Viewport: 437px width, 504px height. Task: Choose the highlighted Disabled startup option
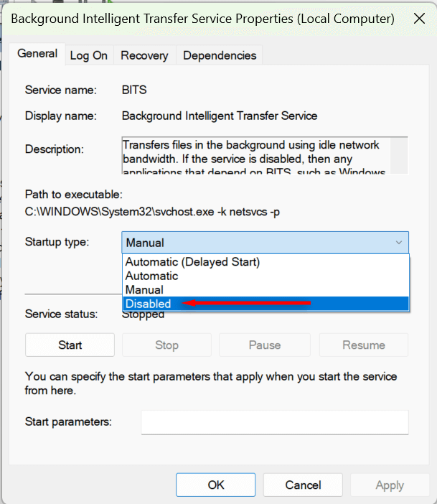(148, 304)
